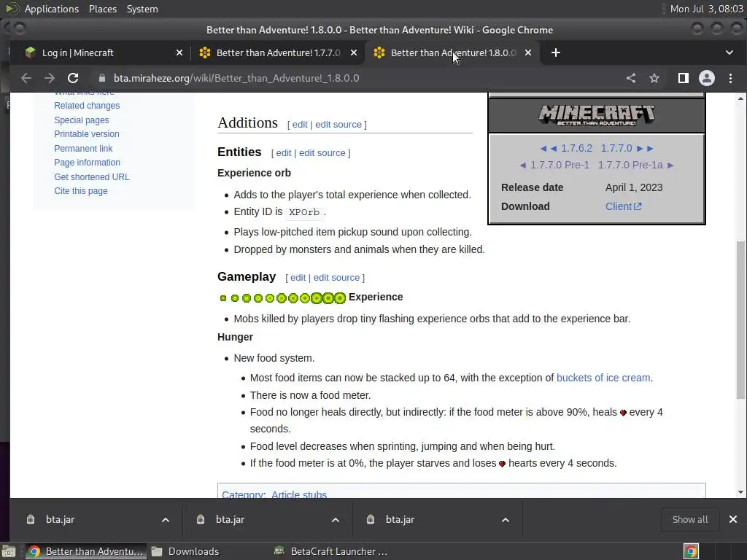
Task: Click the padlock site info icon
Action: point(102,78)
